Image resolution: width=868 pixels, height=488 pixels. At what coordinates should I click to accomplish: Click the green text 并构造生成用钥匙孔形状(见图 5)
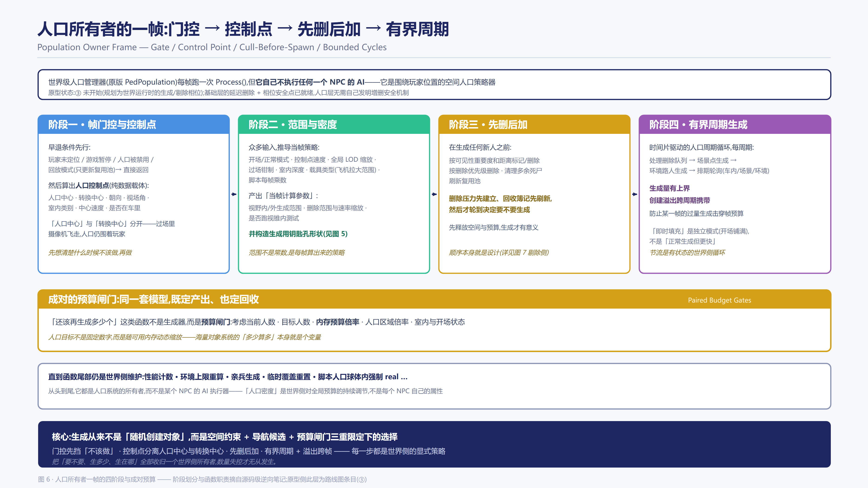[298, 234]
